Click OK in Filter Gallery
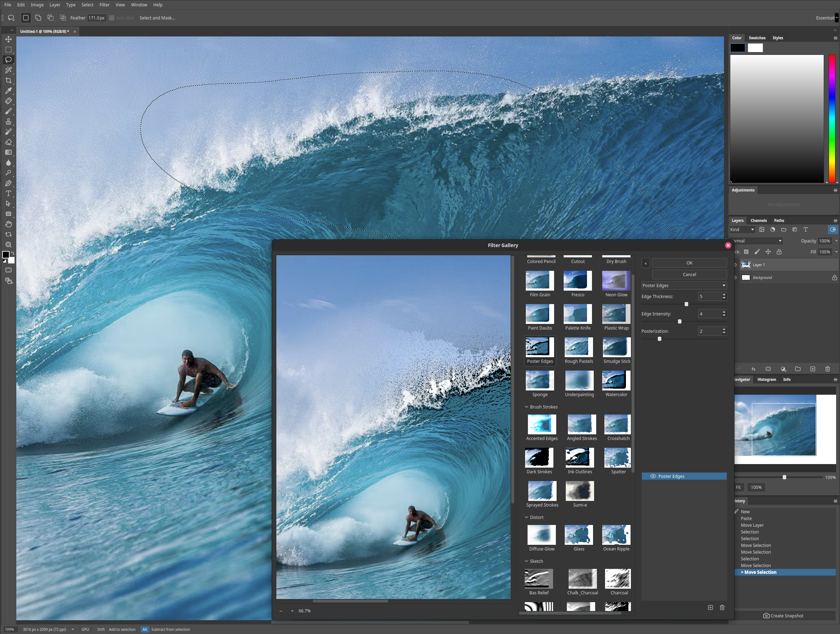 (x=689, y=263)
